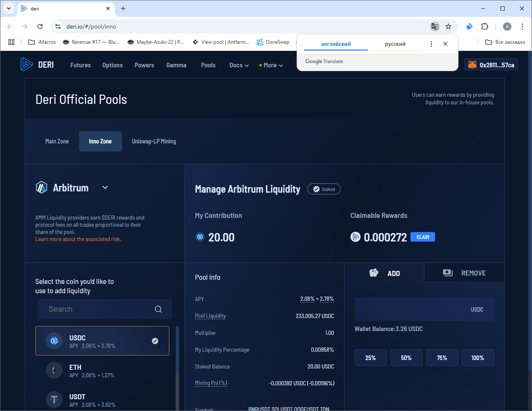This screenshot has height=411, width=532.
Task: Go back to the previous page
Action: point(10,27)
